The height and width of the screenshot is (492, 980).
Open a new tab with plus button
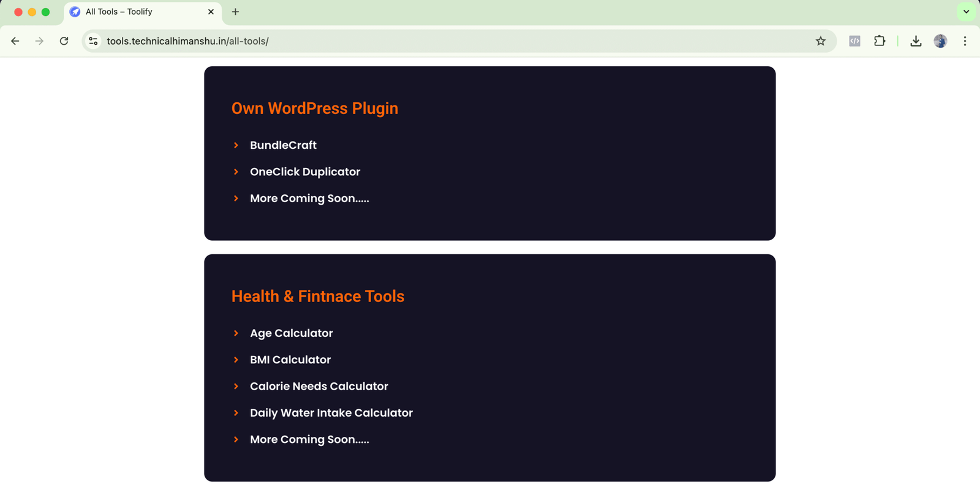coord(235,12)
